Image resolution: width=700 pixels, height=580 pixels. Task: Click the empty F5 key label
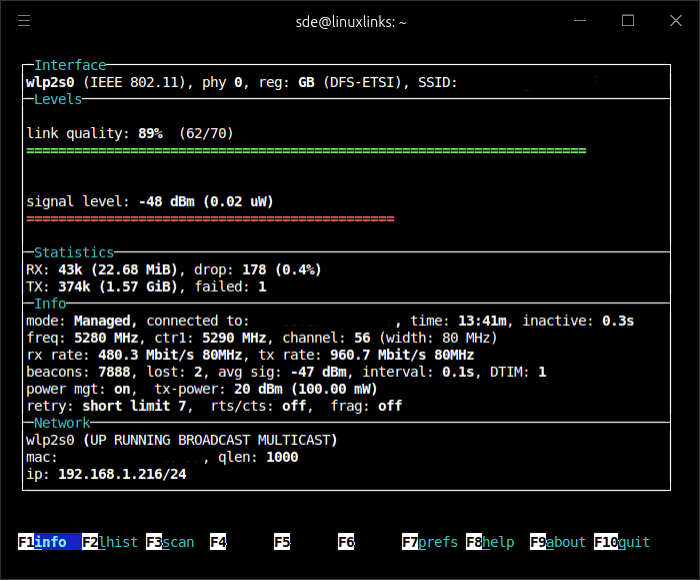[x=282, y=542]
